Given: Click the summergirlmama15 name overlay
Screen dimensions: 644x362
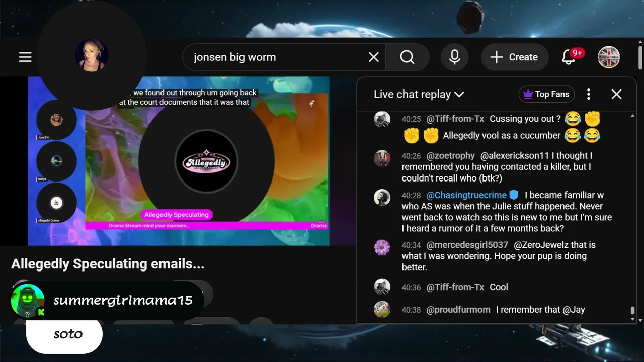Looking at the screenshot, I should click(123, 301).
